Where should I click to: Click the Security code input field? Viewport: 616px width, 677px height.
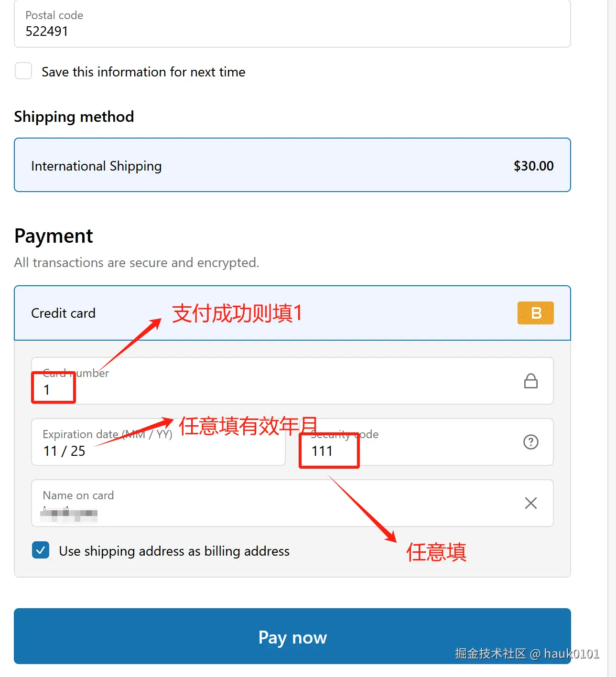426,442
